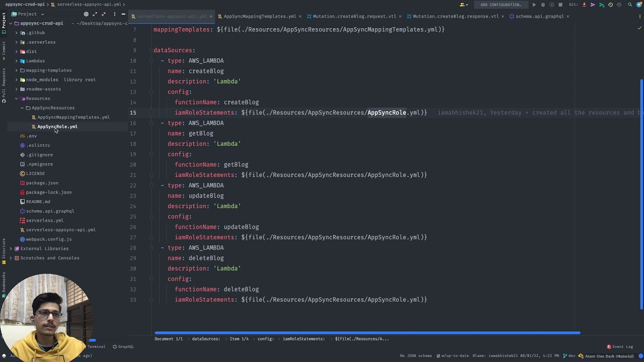Image resolution: width=644 pixels, height=362 pixels.
Task: Open webpack.config.js in project tree
Action: (48, 239)
